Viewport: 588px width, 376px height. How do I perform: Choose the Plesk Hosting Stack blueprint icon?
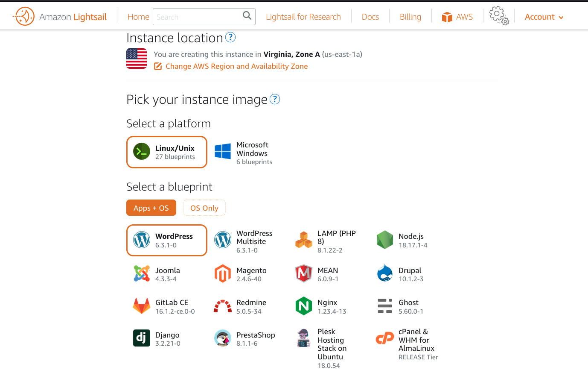point(304,338)
